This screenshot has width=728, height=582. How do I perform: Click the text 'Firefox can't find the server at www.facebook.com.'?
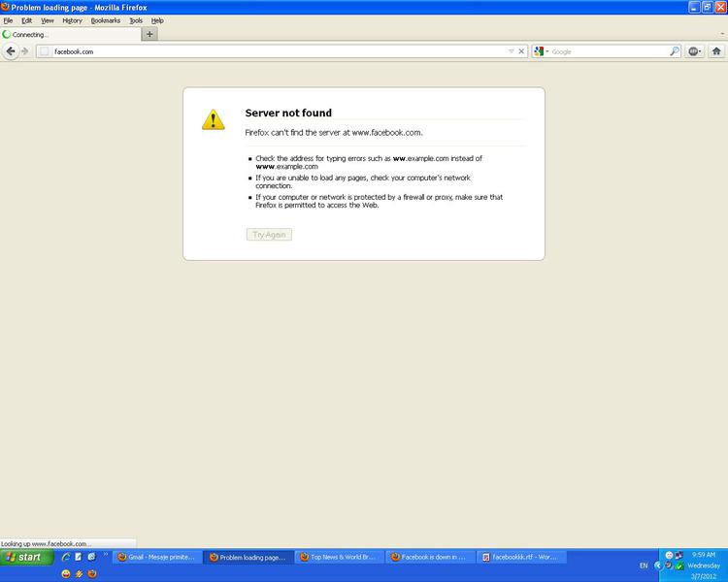point(334,132)
